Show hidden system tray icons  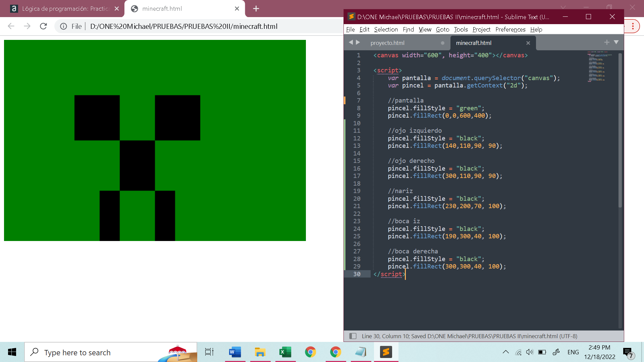[x=505, y=352]
